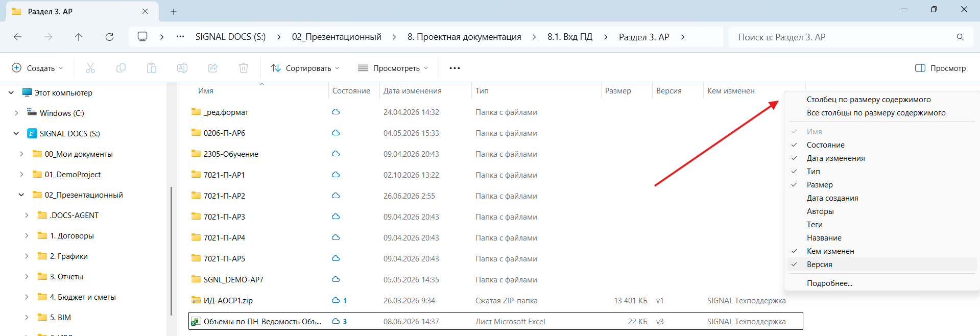
Task: Go to 8. Проектная документация breadcrumb
Action: (464, 37)
